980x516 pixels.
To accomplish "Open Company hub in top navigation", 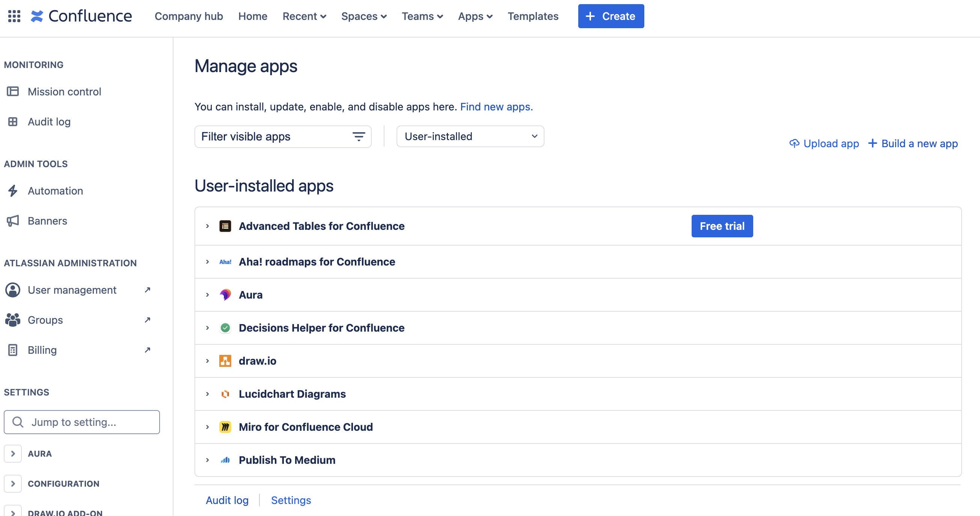I will point(189,16).
